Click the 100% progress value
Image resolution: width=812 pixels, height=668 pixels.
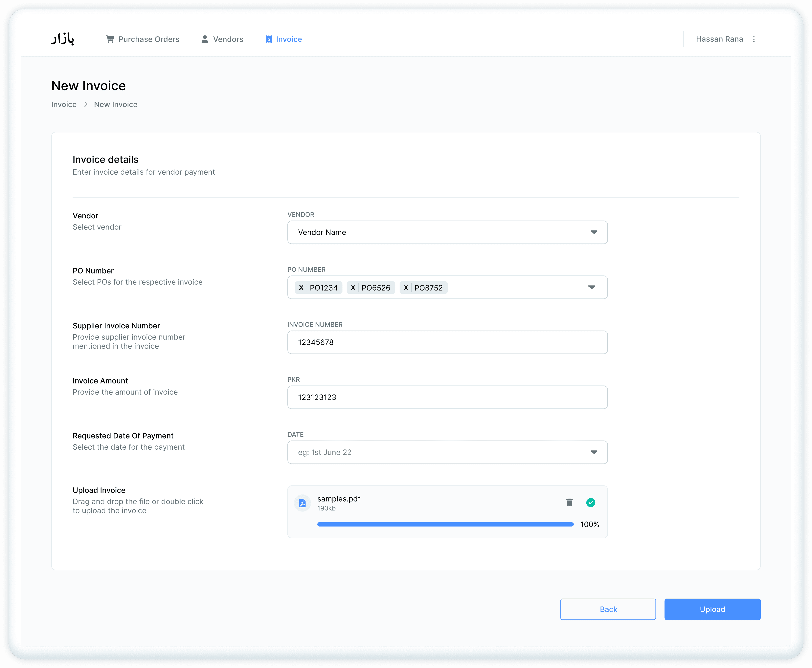(589, 525)
